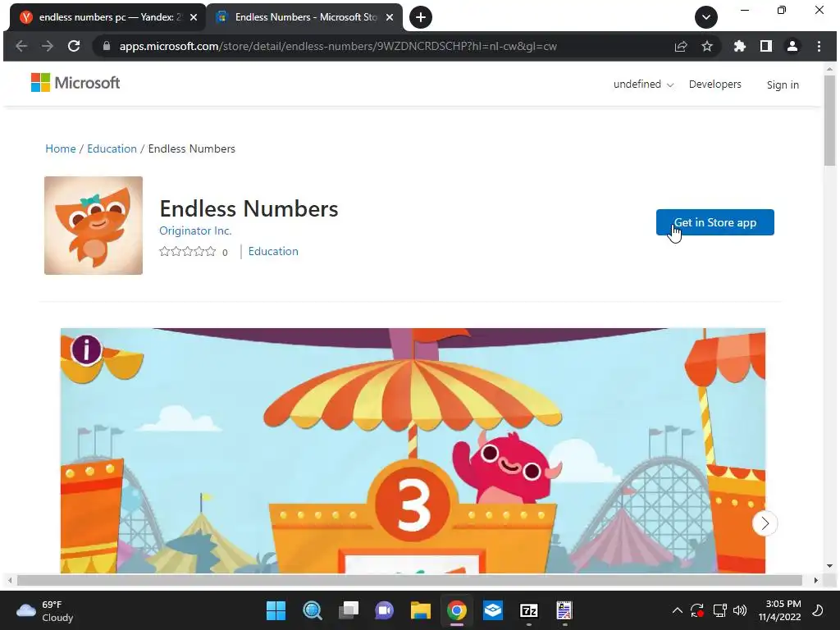Click the carnival screenshot image

click(413, 450)
